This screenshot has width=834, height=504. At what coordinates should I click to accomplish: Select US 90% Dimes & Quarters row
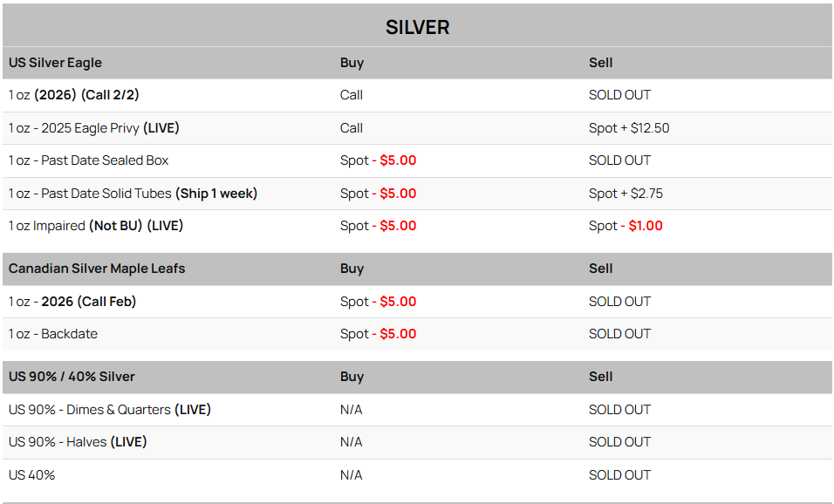coord(109,410)
